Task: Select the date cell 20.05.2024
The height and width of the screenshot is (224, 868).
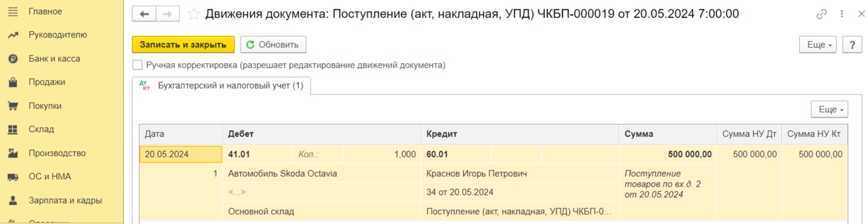Action: pos(181,155)
